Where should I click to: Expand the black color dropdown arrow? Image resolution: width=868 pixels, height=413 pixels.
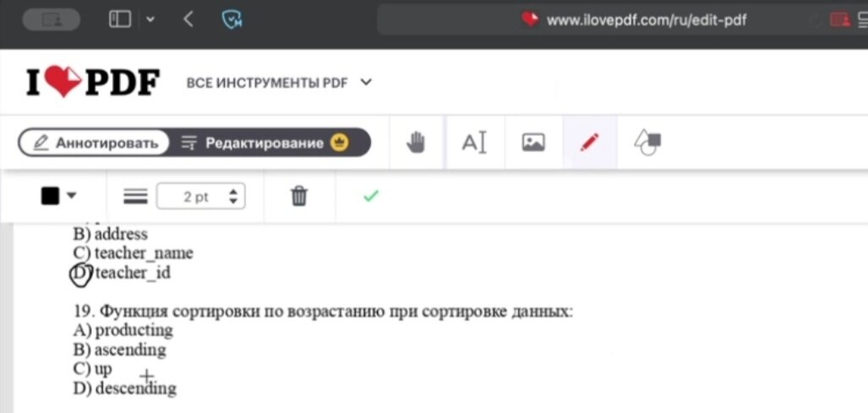(x=71, y=196)
